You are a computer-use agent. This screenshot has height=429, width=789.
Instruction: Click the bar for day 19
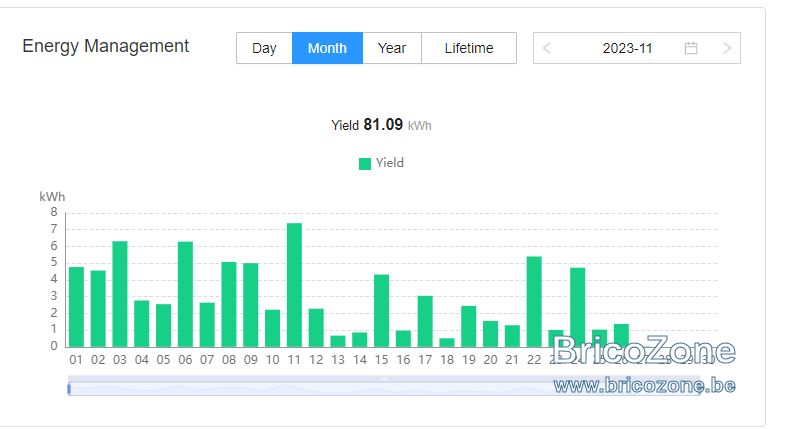tap(468, 326)
